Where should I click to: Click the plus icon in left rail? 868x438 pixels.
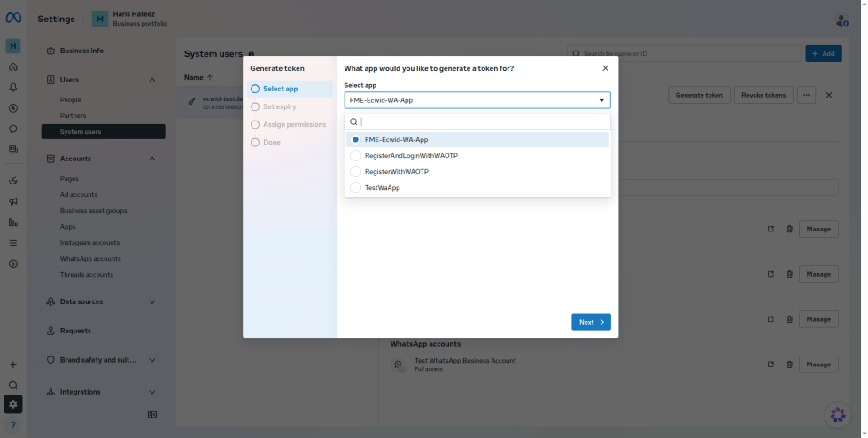(13, 364)
